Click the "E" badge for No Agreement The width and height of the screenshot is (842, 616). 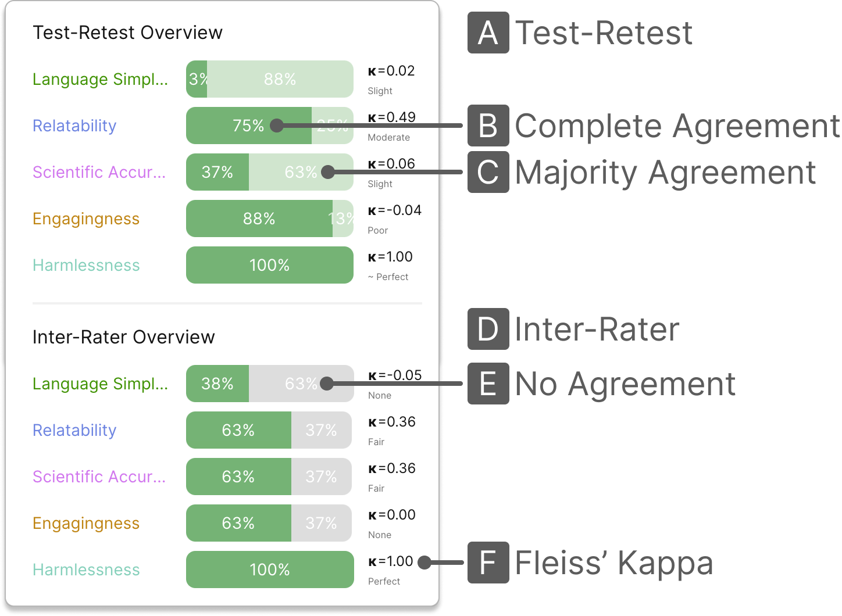[x=488, y=384]
